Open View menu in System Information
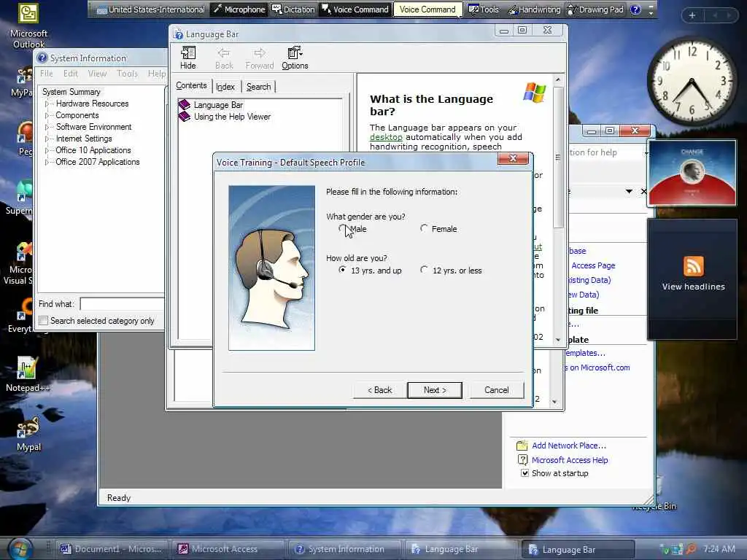Image resolution: width=747 pixels, height=560 pixels. pos(97,74)
